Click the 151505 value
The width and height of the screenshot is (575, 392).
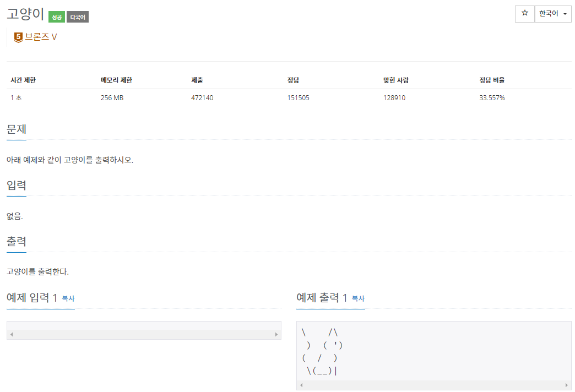298,98
